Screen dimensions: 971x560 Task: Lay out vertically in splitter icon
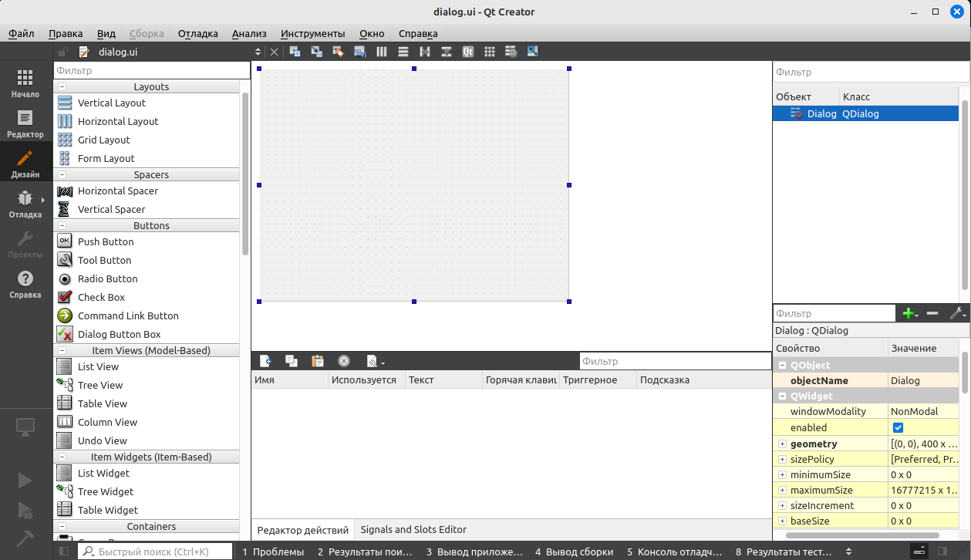(446, 52)
